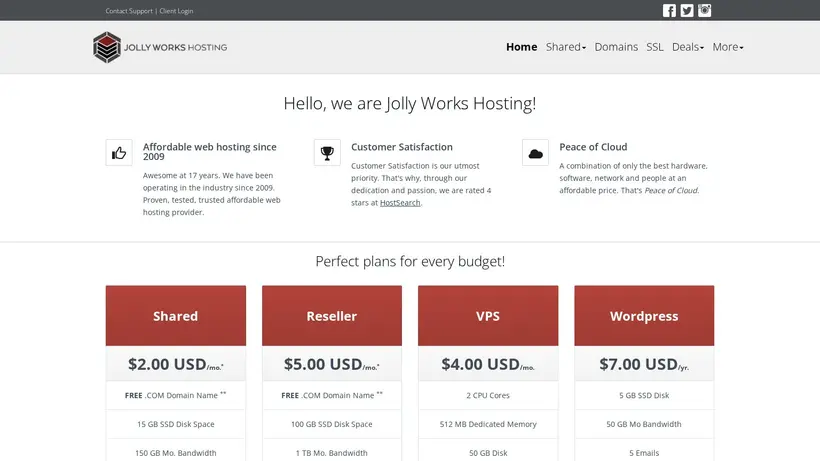The height and width of the screenshot is (461, 820).
Task: Click 'Perfect plans for every budget!' heading
Action: coord(410,261)
